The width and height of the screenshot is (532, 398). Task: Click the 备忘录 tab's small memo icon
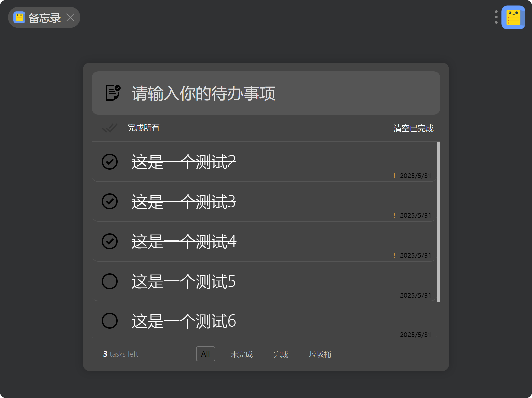[x=19, y=17]
